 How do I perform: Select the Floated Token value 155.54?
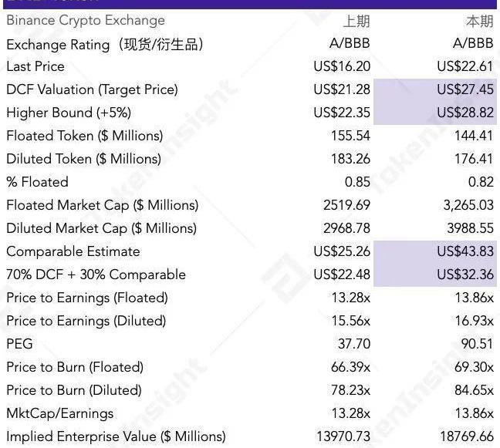pyautogui.click(x=353, y=136)
